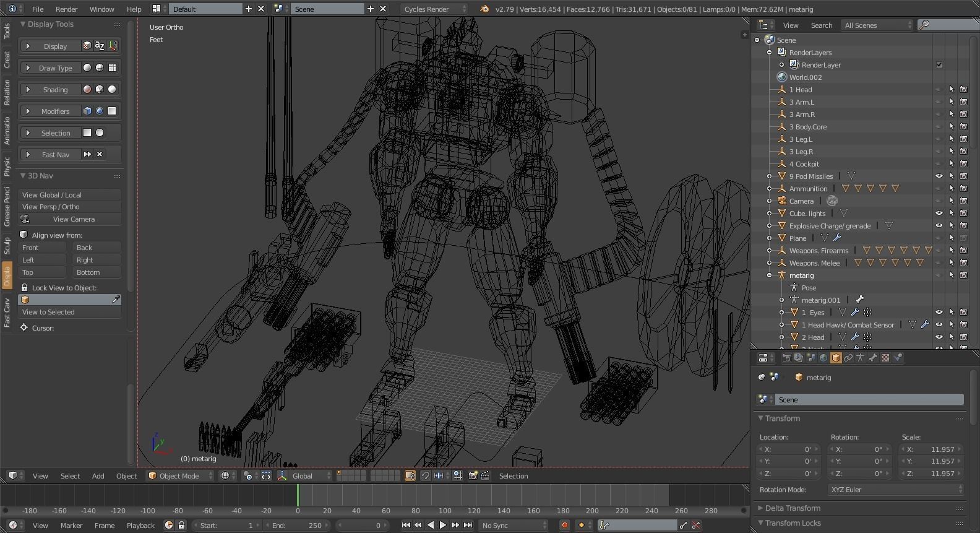
Task: Click the green current frame marker in timeline
Action: tap(298, 495)
